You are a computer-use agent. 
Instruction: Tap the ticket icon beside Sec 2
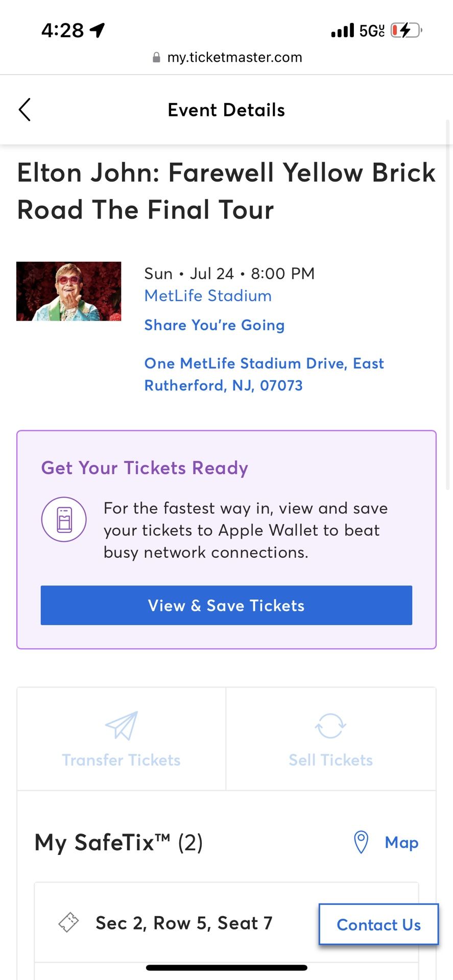[68, 922]
